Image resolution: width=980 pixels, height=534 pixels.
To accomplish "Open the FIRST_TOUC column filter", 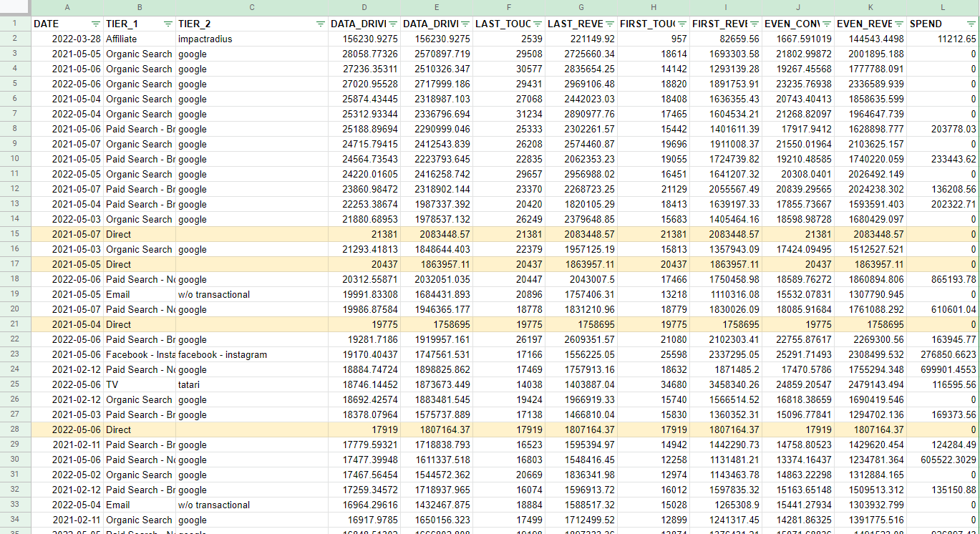I will click(x=682, y=24).
